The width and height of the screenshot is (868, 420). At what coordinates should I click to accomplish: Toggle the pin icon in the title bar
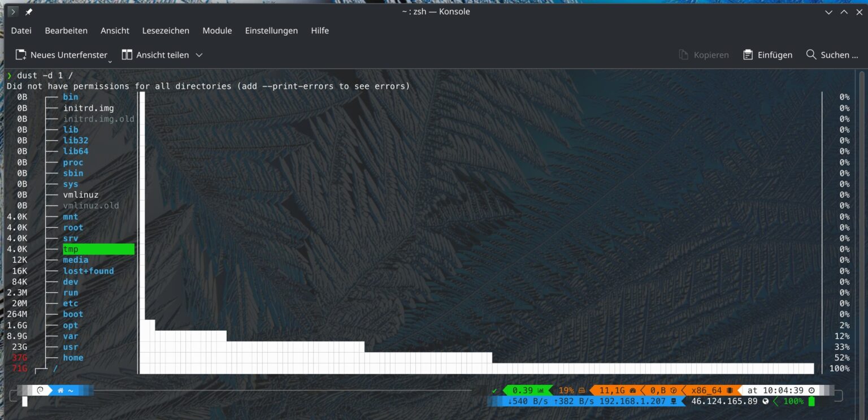tap(27, 11)
